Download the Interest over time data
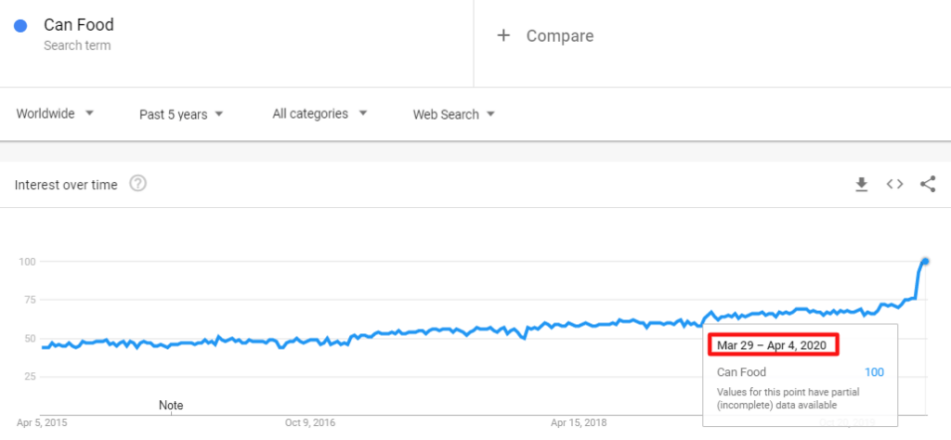The height and width of the screenshot is (440, 951). pyautogui.click(x=861, y=184)
